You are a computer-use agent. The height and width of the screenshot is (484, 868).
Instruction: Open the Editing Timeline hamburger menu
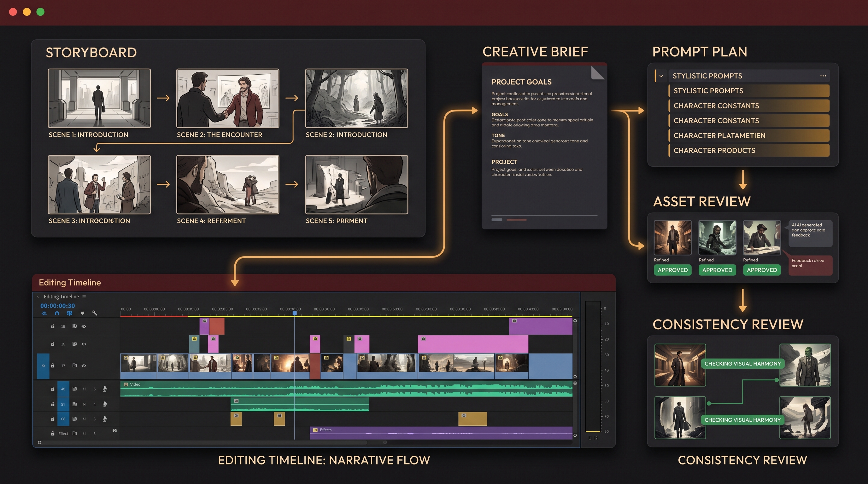(84, 297)
